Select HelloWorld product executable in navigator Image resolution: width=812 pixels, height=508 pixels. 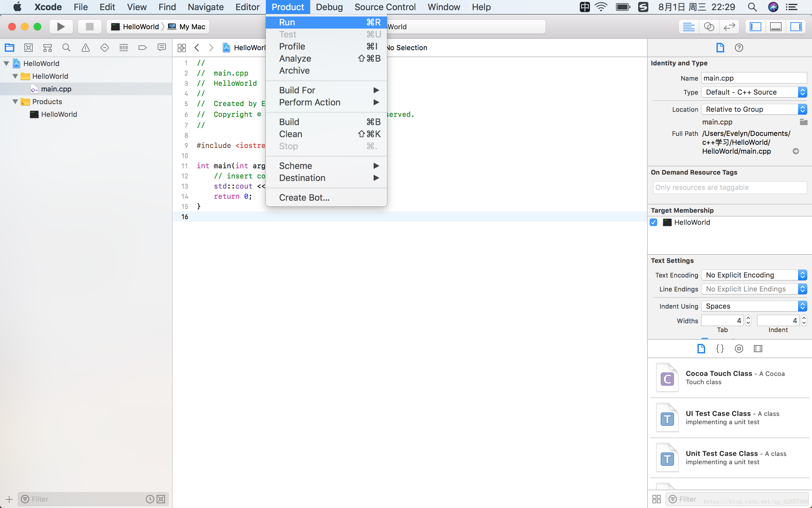(53, 114)
